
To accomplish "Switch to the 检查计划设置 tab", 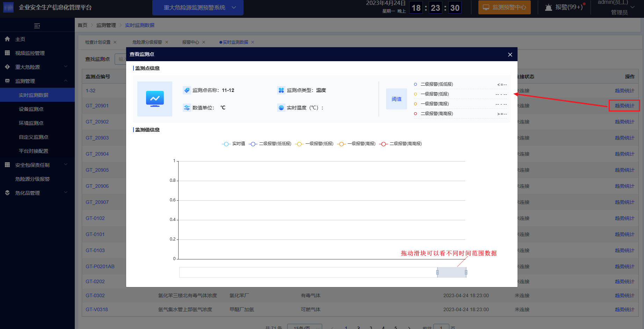I will (x=98, y=42).
